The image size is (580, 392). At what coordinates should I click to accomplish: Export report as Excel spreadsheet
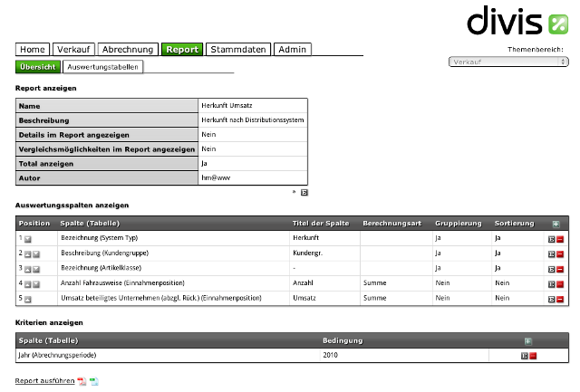pyautogui.click(x=92, y=381)
